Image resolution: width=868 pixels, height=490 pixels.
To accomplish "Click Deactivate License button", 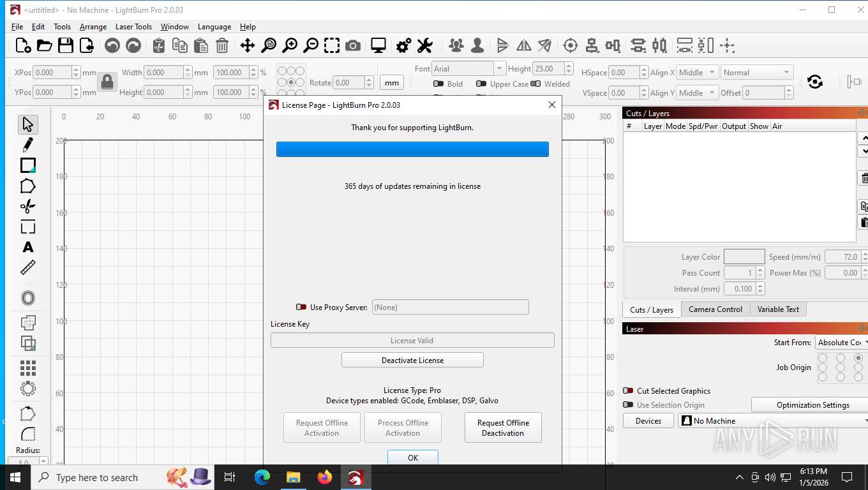I will click(x=412, y=360).
